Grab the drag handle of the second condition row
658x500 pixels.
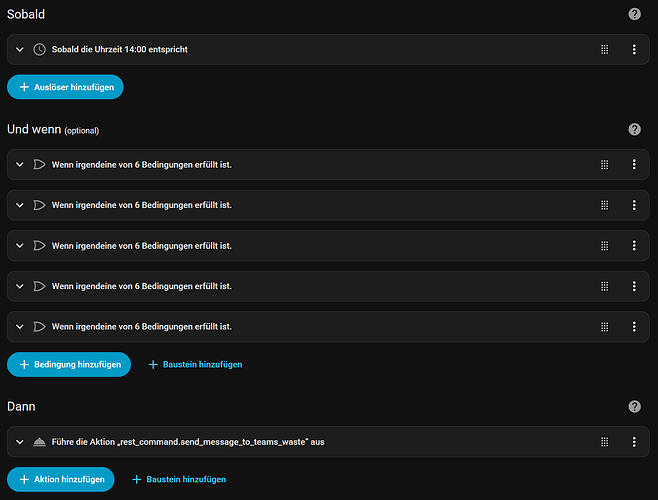tap(604, 205)
